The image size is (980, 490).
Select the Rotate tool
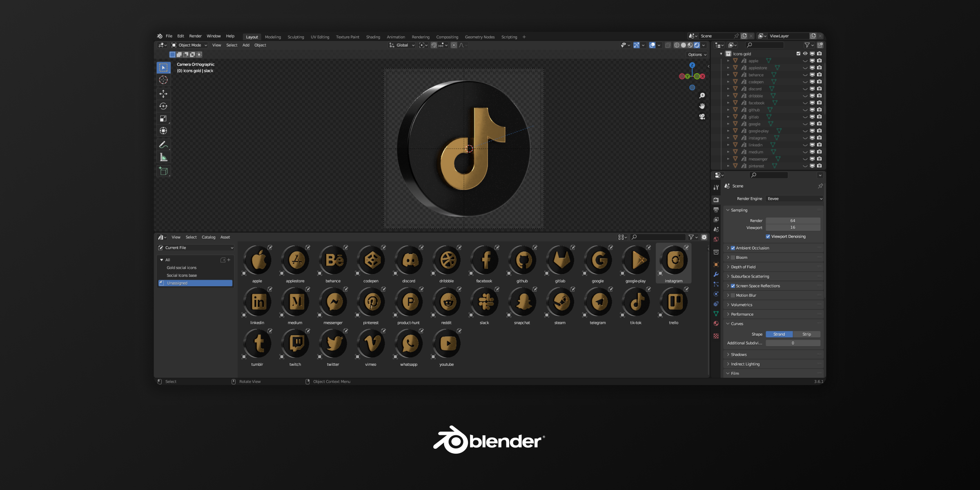[x=163, y=106]
